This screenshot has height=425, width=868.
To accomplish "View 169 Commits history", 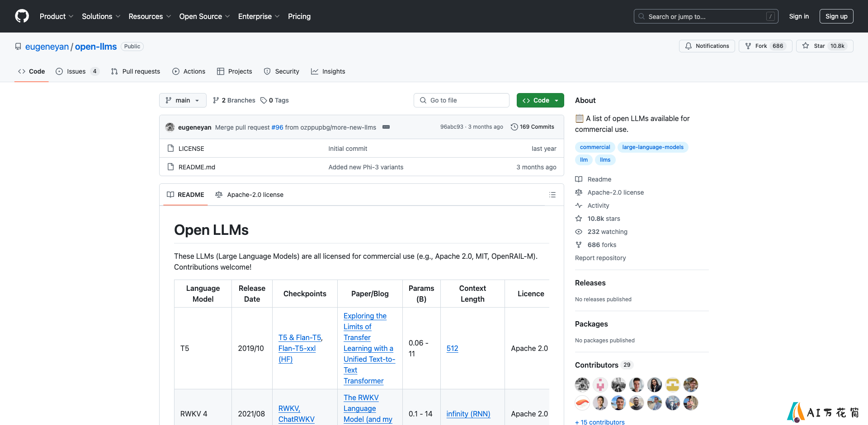I will 533,127.
